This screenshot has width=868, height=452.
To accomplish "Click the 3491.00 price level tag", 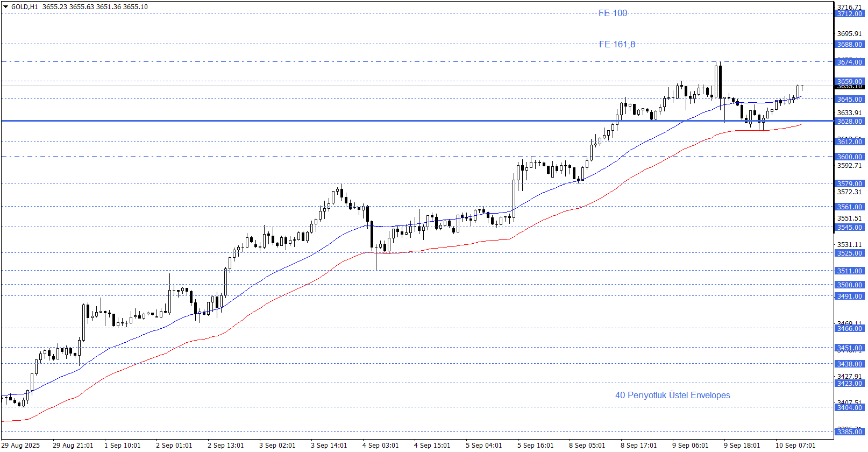I will click(x=850, y=296).
